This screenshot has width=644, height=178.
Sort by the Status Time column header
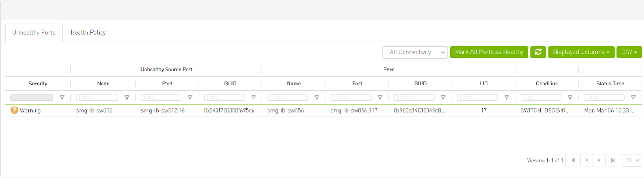pos(610,84)
